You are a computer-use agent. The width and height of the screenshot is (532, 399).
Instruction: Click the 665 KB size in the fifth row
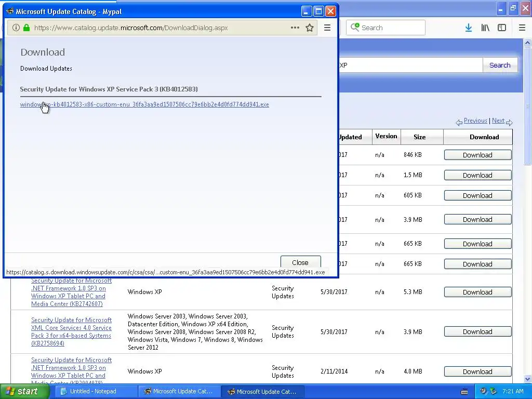(x=413, y=244)
